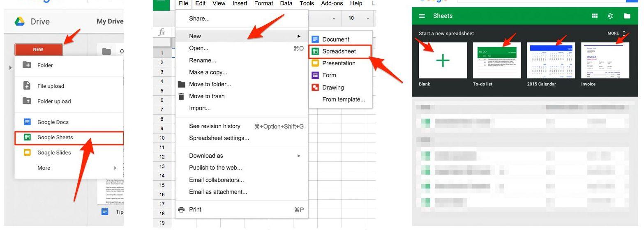Expand MORE templates toggle
This screenshot has width=644, height=230.
[x=616, y=33]
